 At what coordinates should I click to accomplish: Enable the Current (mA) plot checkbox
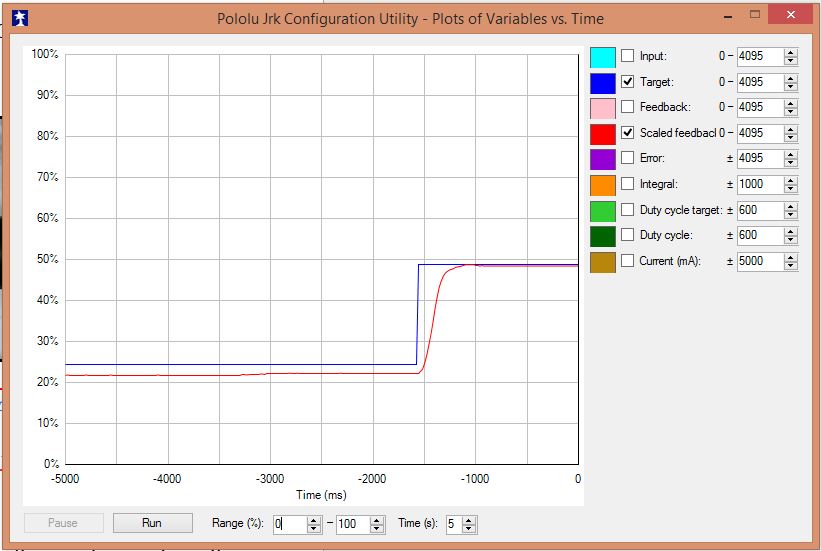(x=627, y=260)
